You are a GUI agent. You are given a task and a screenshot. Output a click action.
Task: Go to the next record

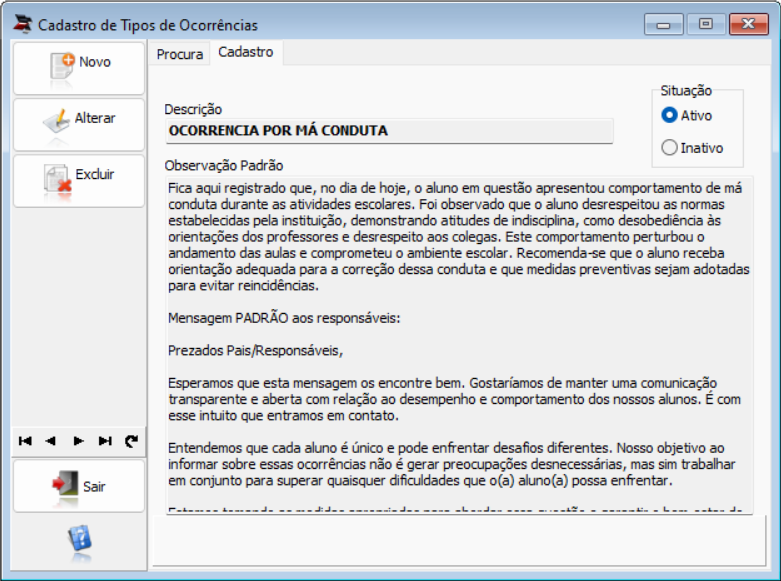[78, 441]
